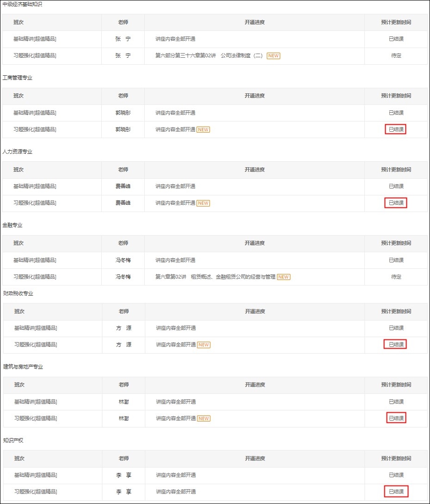Screen dimensions: 430x504
Task: Click the NEW badge in 人力资源专业 row
Action: 203,203
